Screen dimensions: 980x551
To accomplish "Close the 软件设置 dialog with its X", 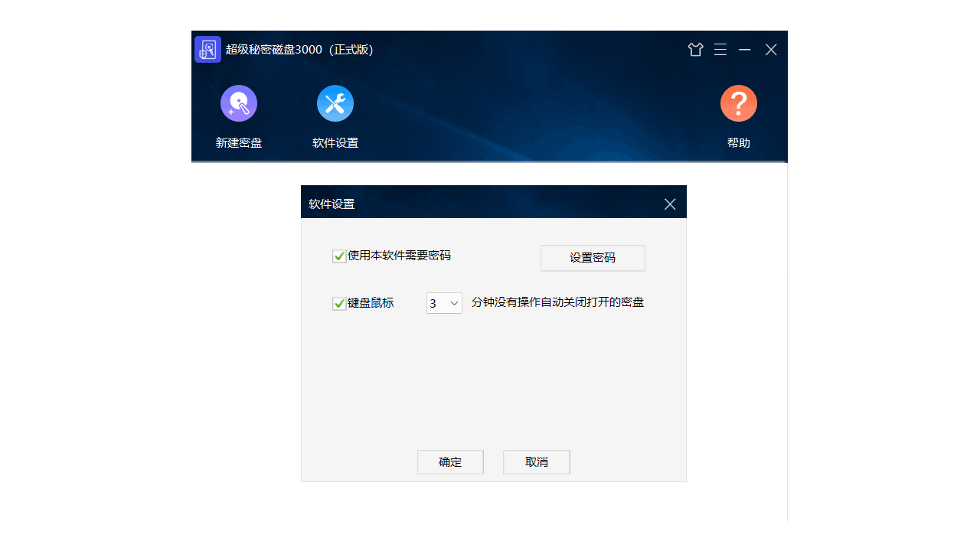I will pos(670,204).
